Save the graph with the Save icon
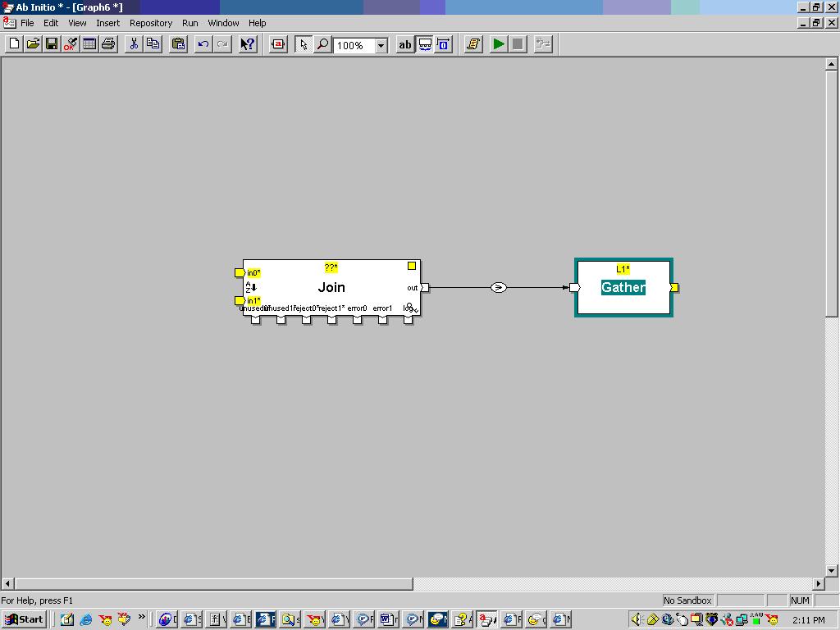 tap(52, 44)
